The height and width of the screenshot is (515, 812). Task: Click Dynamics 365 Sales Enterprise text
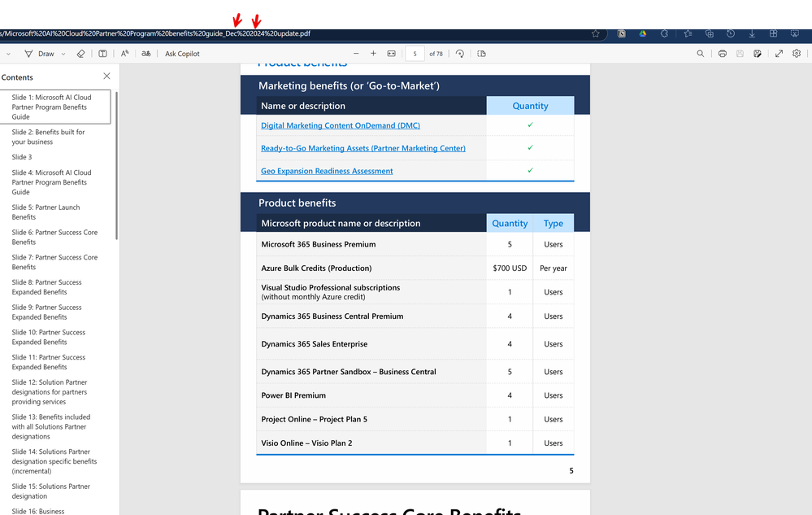(315, 344)
